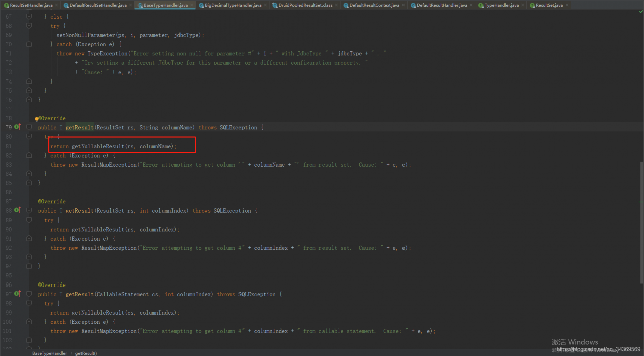The image size is (644, 356).
Task: Click the vertical editor scrollbar thumb
Action: pyautogui.click(x=641, y=222)
